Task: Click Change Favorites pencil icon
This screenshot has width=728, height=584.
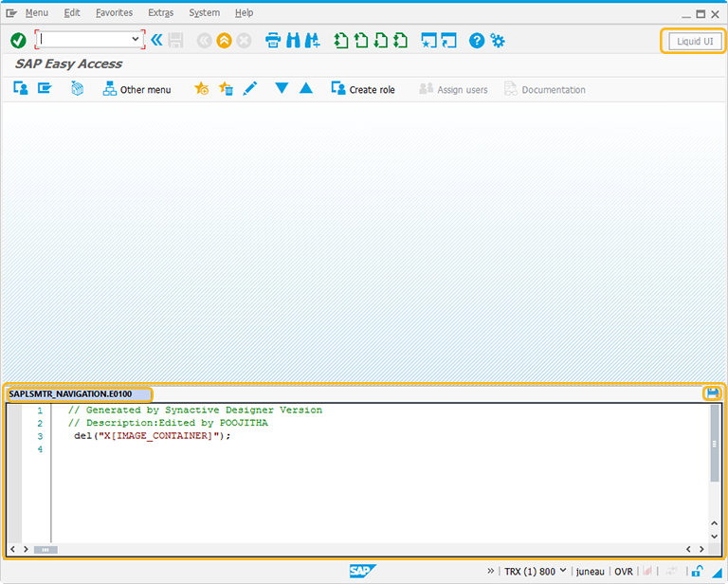Action: tap(250, 88)
